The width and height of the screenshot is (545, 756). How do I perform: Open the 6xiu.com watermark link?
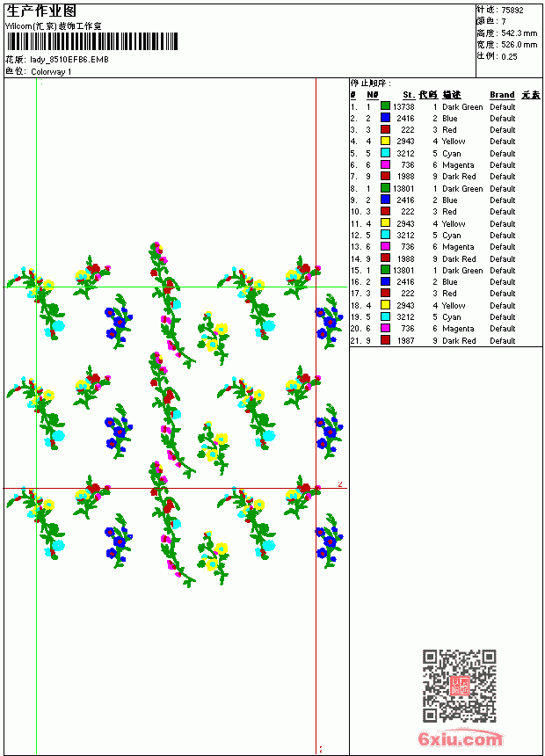click(x=460, y=738)
